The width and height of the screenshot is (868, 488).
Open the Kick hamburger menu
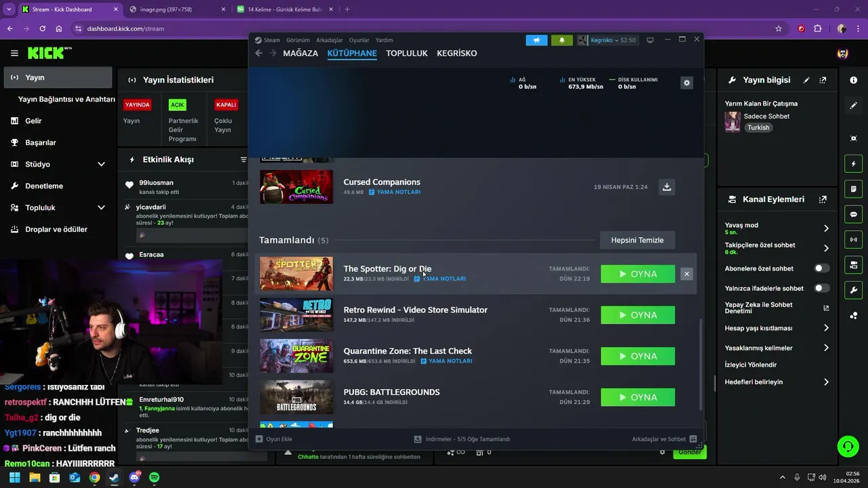pos(14,53)
